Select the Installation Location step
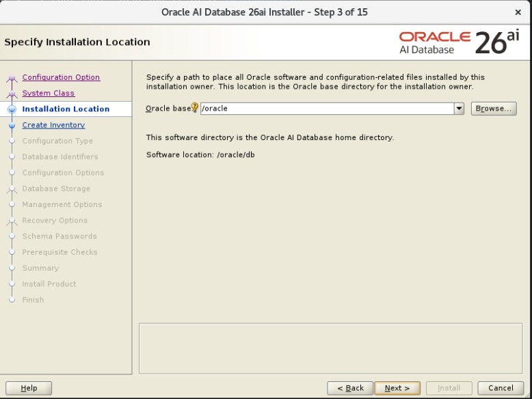The height and width of the screenshot is (399, 532). tap(66, 109)
